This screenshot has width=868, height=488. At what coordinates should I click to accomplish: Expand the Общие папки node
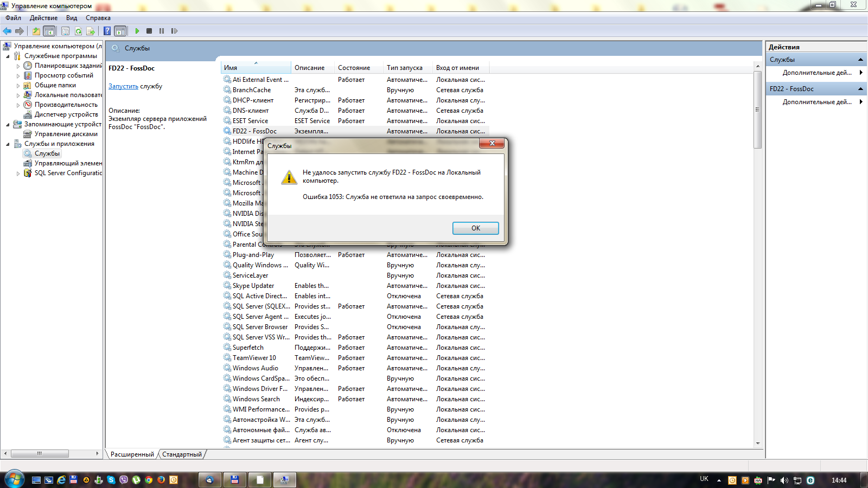(x=18, y=86)
